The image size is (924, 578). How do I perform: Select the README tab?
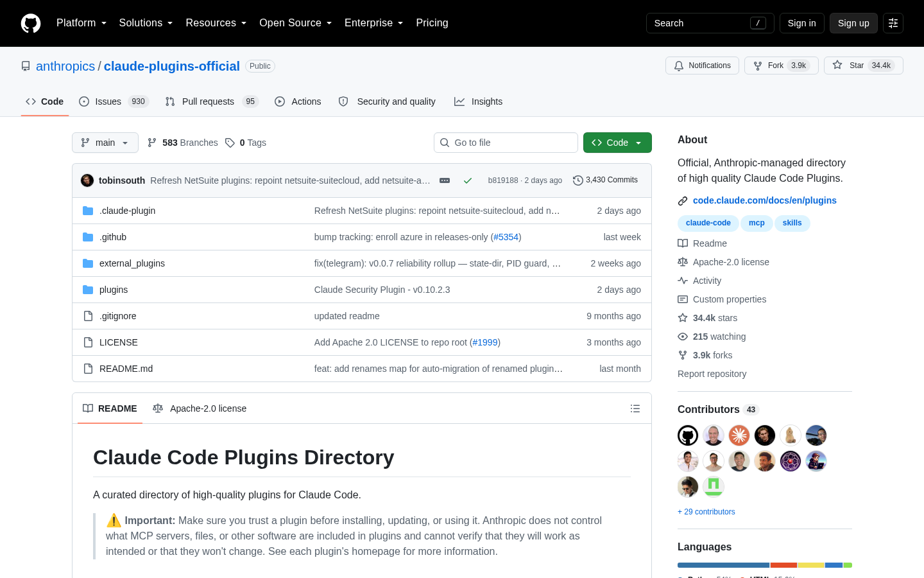click(110, 408)
